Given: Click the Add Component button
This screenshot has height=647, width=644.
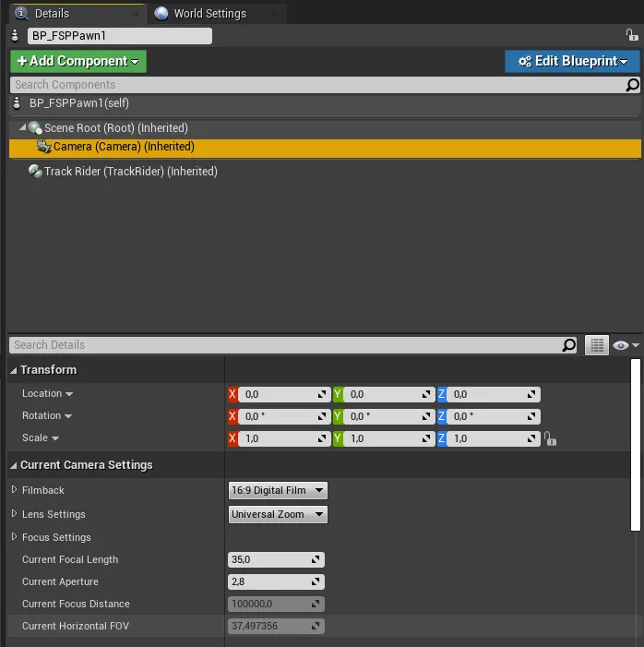Looking at the screenshot, I should pos(78,61).
